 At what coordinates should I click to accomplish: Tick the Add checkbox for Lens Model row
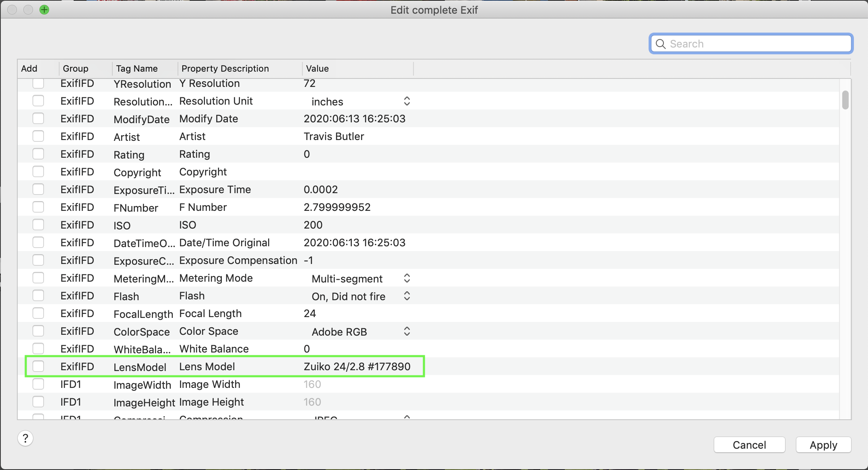[x=38, y=366]
